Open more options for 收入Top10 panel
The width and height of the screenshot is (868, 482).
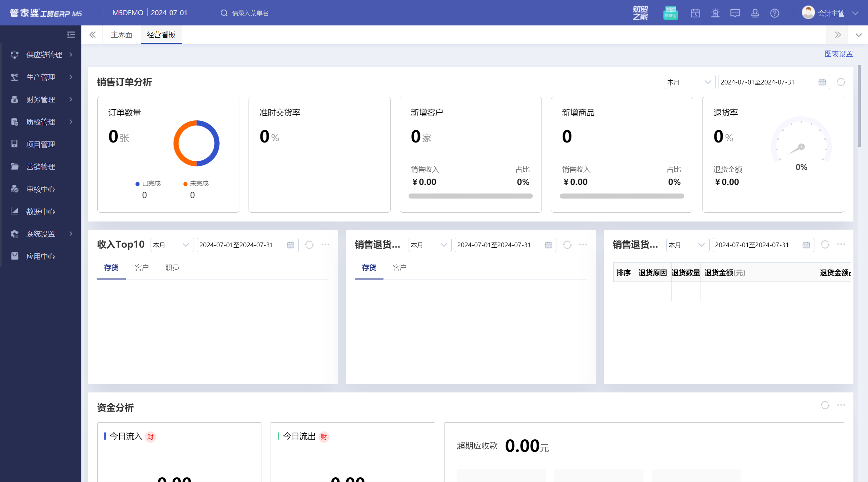coord(325,245)
